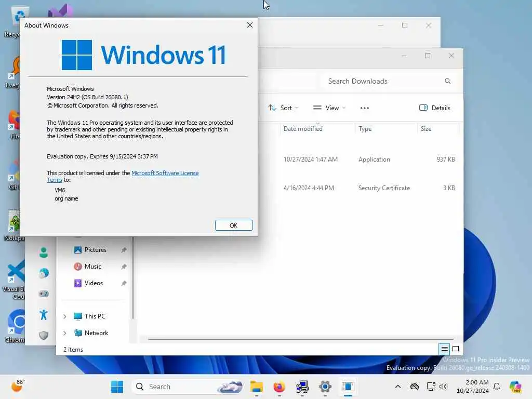Click the '2 items' status bar text
This screenshot has height=399, width=532.
tap(73, 350)
